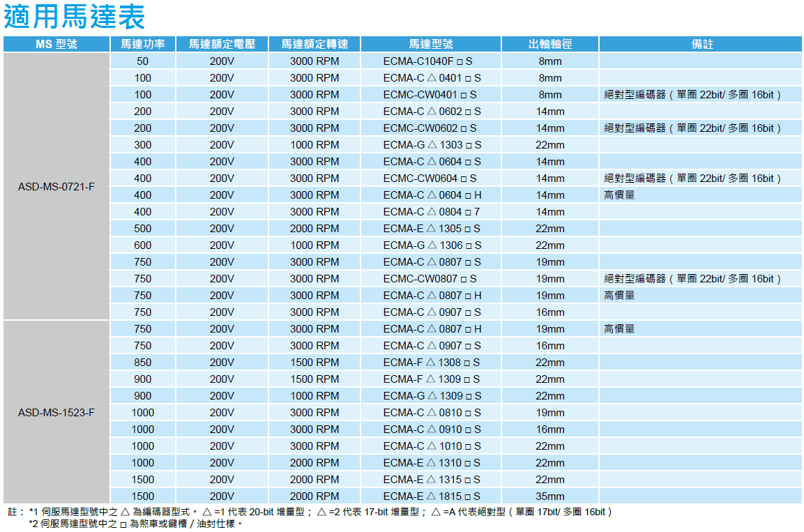
Task: Select the ECMC-CW0401 motor model cell
Action: 430,95
